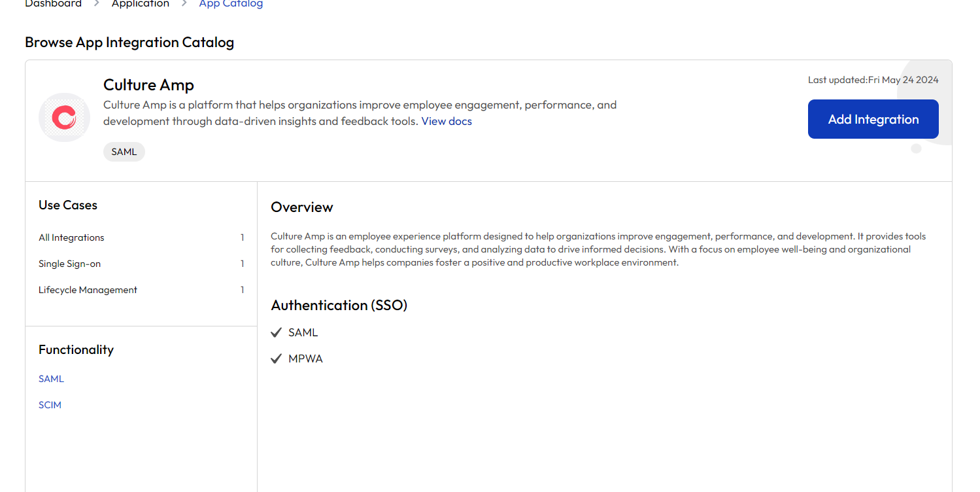Click the Culture Amp title
Viewport: 980px width, 492px height.
pyautogui.click(x=148, y=85)
